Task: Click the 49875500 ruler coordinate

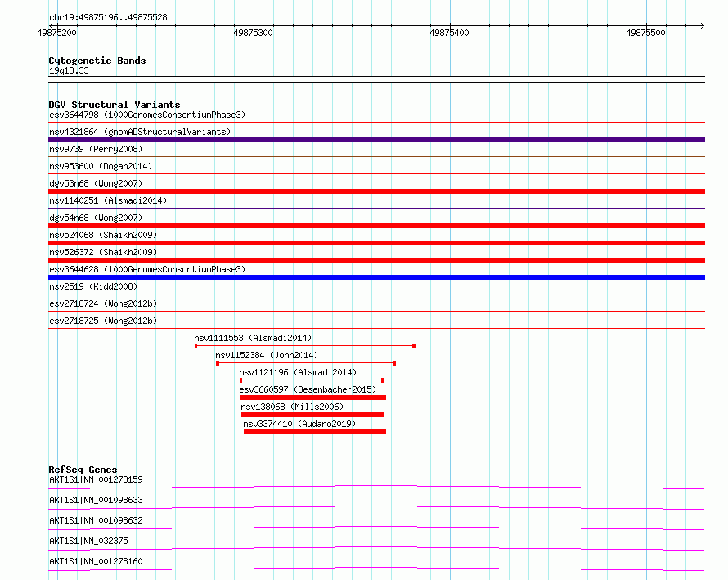Action: point(646,33)
